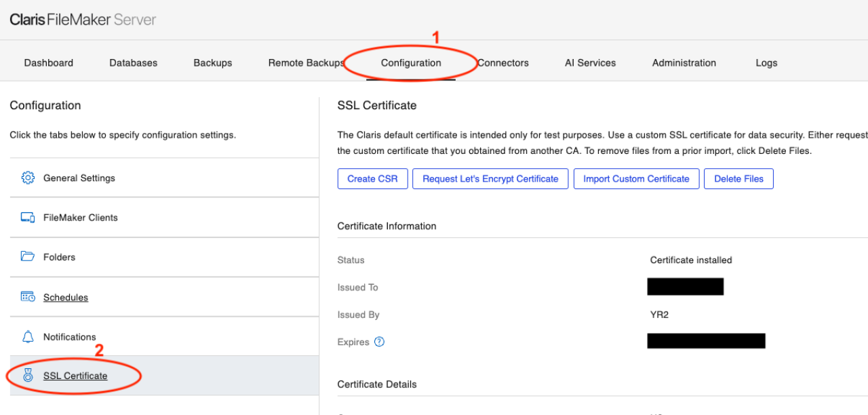View the Logs tab
The image size is (868, 415).
(x=766, y=62)
